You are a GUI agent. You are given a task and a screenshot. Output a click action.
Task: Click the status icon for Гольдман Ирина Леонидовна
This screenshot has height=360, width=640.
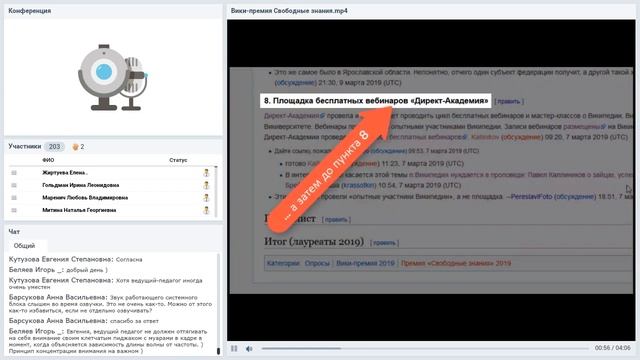pyautogui.click(x=206, y=185)
